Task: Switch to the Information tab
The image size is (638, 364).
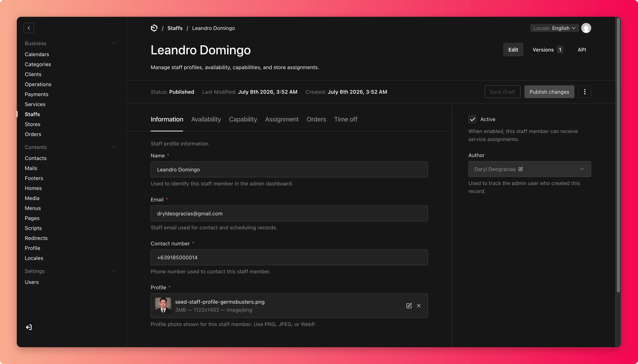Action: click(167, 119)
